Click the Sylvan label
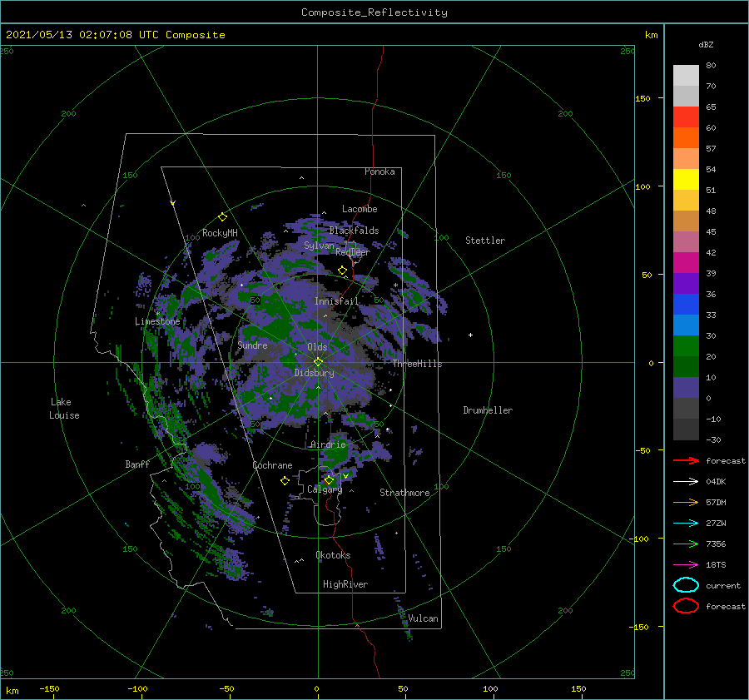The height and width of the screenshot is (700, 749). (x=319, y=246)
